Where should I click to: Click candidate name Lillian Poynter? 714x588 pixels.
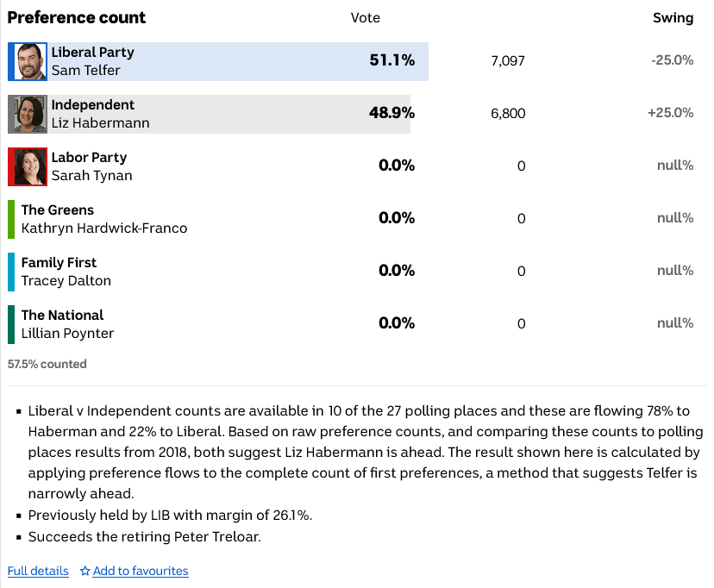pyautogui.click(x=67, y=334)
